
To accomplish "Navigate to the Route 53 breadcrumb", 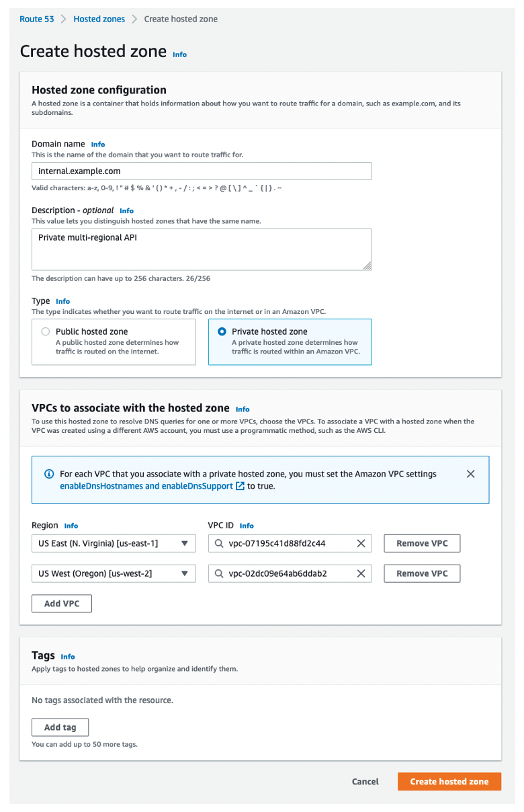I will [x=37, y=19].
